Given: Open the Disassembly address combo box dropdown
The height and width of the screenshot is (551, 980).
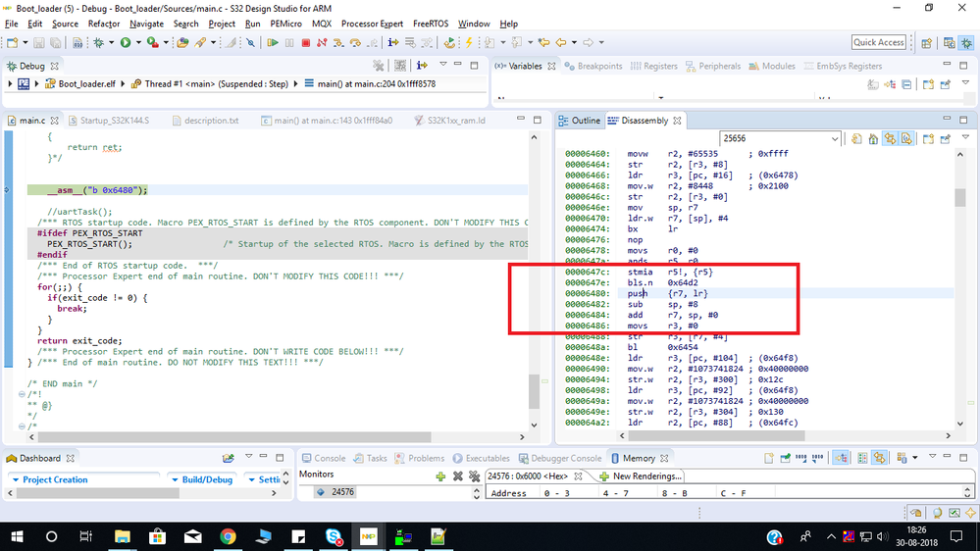Looking at the screenshot, I should 835,138.
